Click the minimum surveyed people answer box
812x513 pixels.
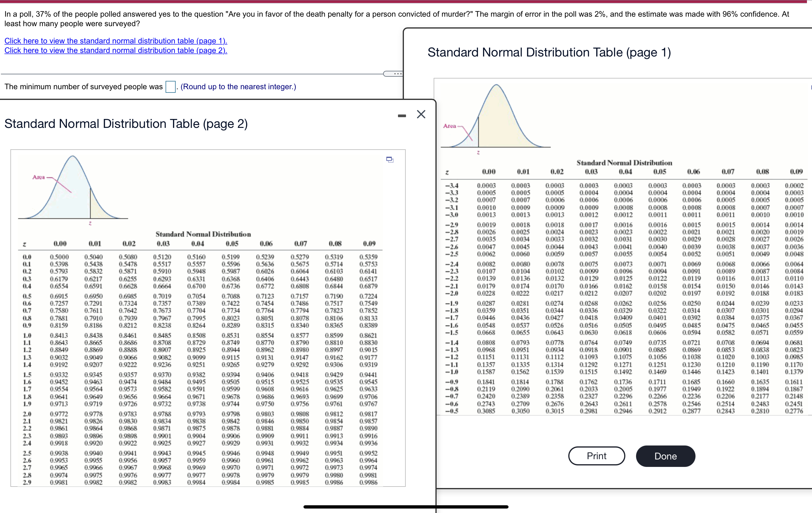click(170, 87)
